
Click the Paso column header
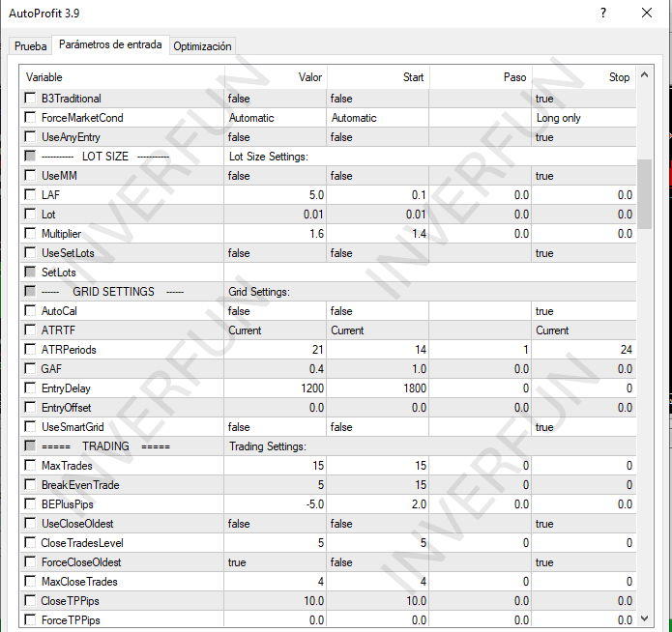tap(481, 77)
